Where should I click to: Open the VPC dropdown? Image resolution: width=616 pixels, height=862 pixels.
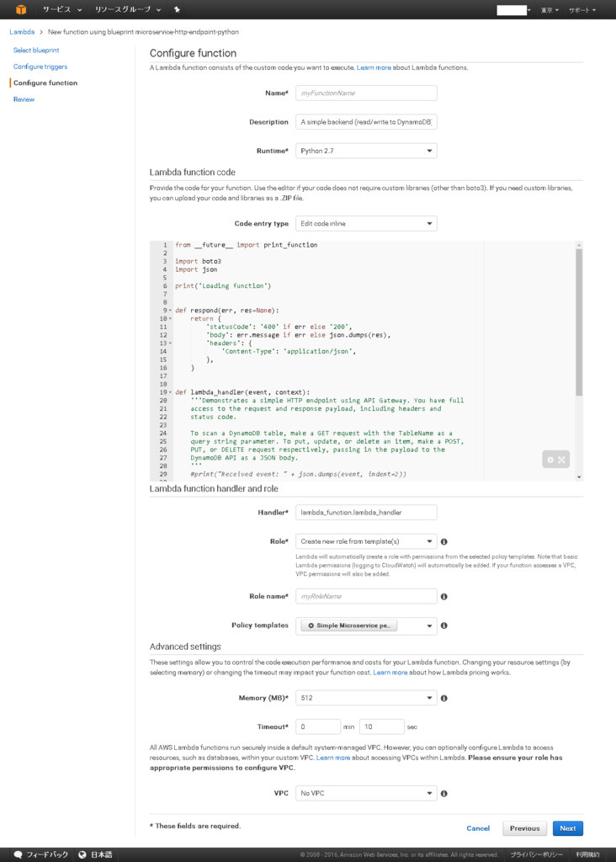[366, 793]
